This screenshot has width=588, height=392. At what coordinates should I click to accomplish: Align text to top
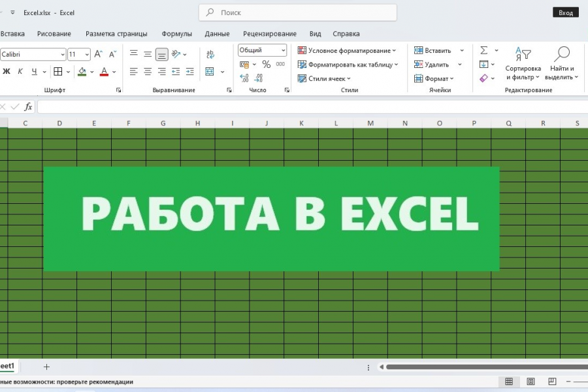[134, 54]
